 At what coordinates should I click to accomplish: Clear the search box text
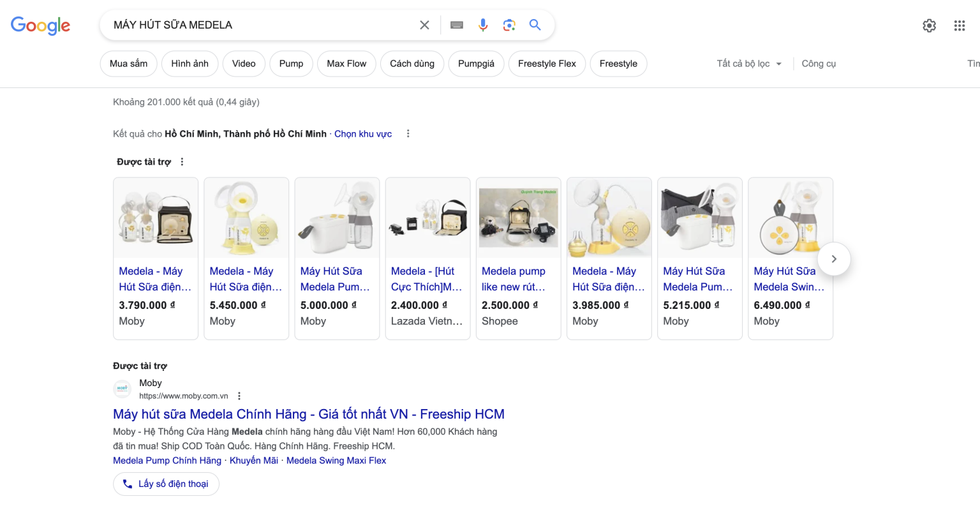[424, 25]
